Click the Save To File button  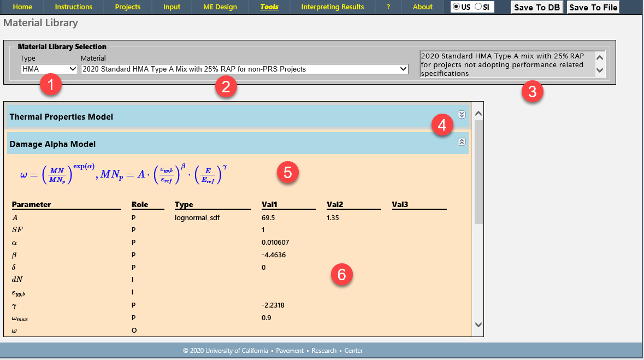593,7
